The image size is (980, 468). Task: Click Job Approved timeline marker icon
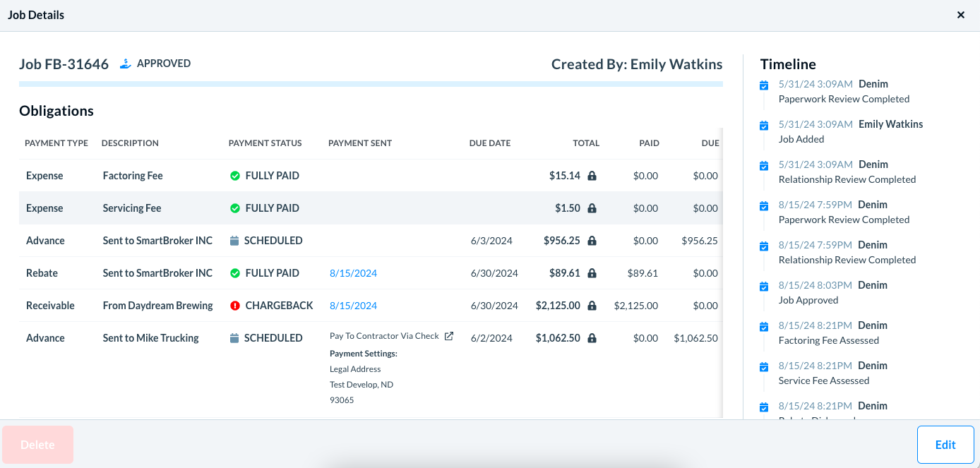pyautogui.click(x=763, y=287)
